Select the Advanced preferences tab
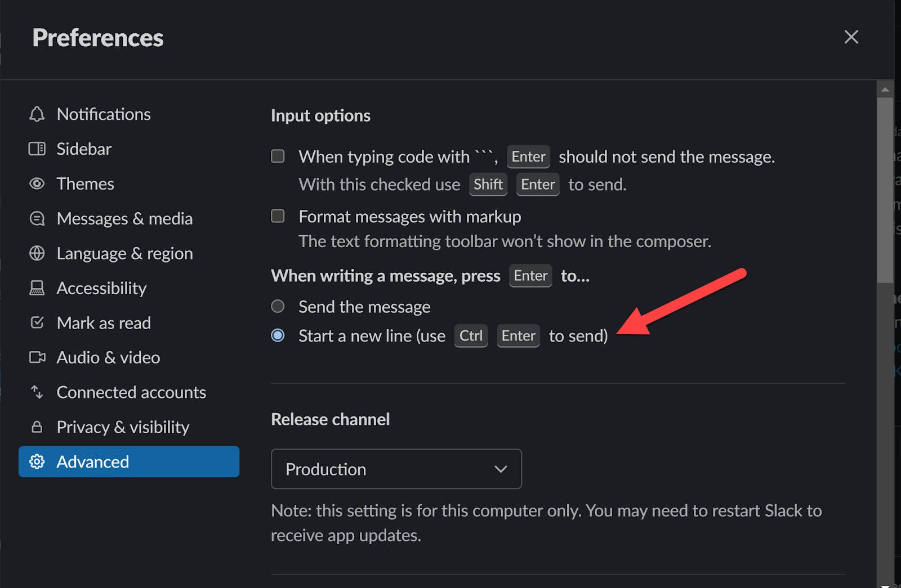901x588 pixels. [x=129, y=461]
